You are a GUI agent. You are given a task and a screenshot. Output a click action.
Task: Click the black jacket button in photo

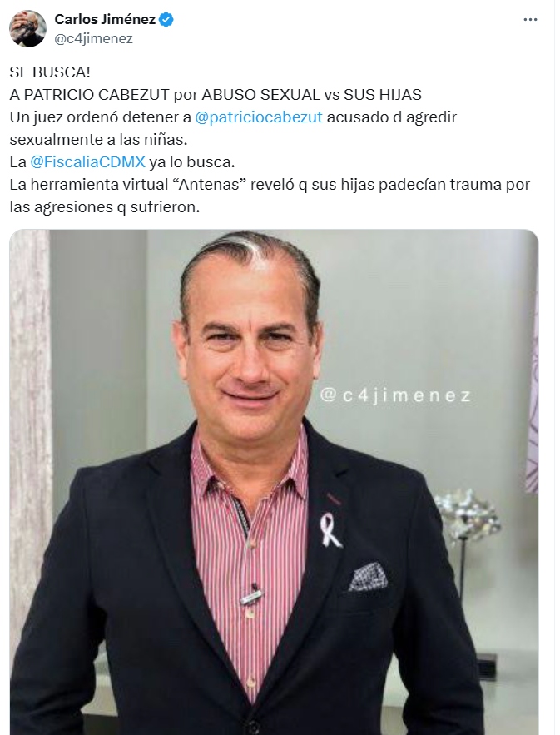[253, 725]
